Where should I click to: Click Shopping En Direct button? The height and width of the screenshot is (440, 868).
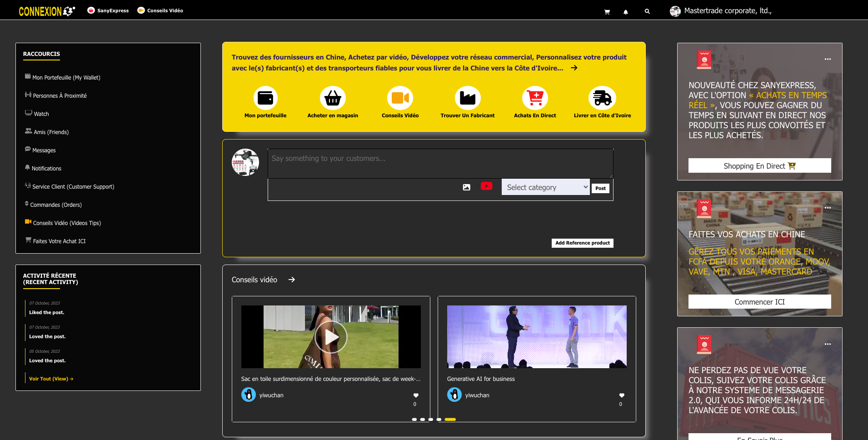[759, 166]
